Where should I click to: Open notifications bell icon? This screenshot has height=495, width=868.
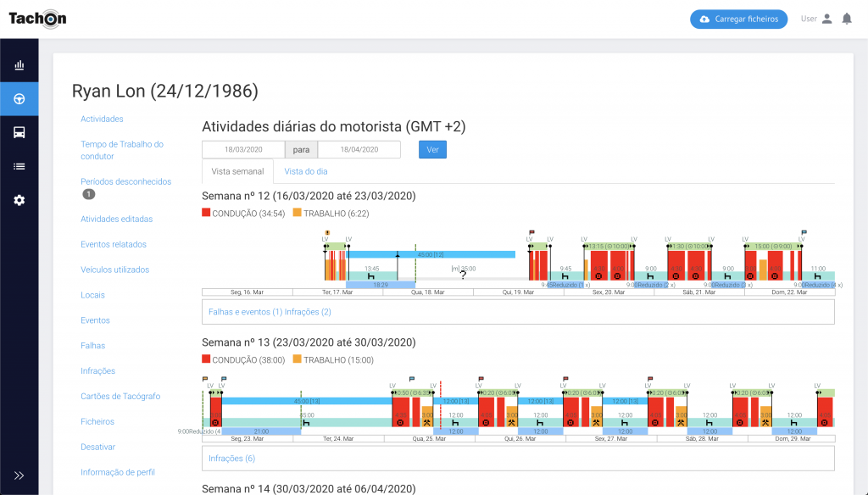846,19
